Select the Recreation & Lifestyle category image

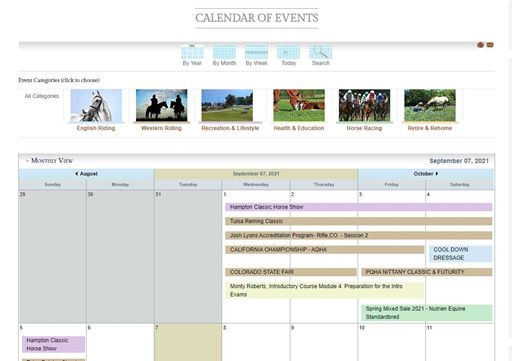[227, 105]
